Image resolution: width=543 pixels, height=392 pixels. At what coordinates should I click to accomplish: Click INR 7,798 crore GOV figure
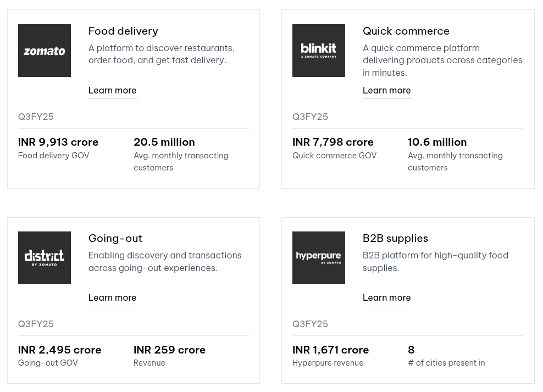tap(333, 142)
